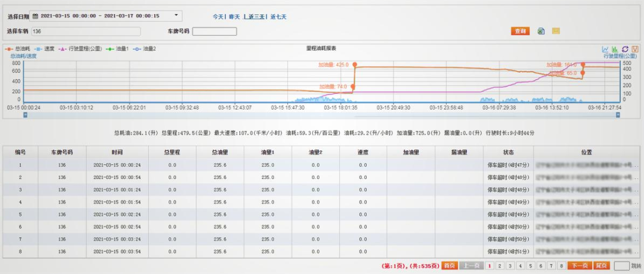Go to 下一页 next page
Screen dimensions: 644x274
pyautogui.click(x=580, y=266)
